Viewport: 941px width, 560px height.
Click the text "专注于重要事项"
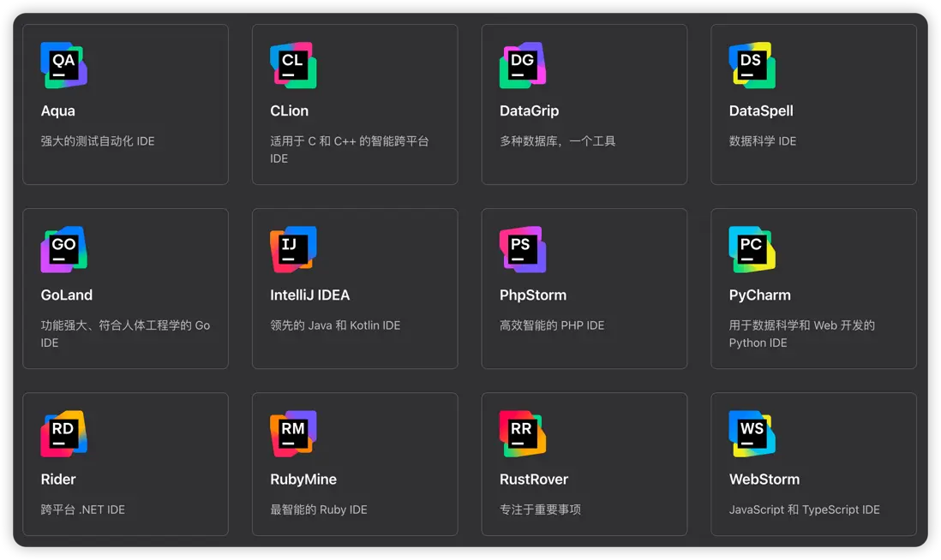[540, 509]
